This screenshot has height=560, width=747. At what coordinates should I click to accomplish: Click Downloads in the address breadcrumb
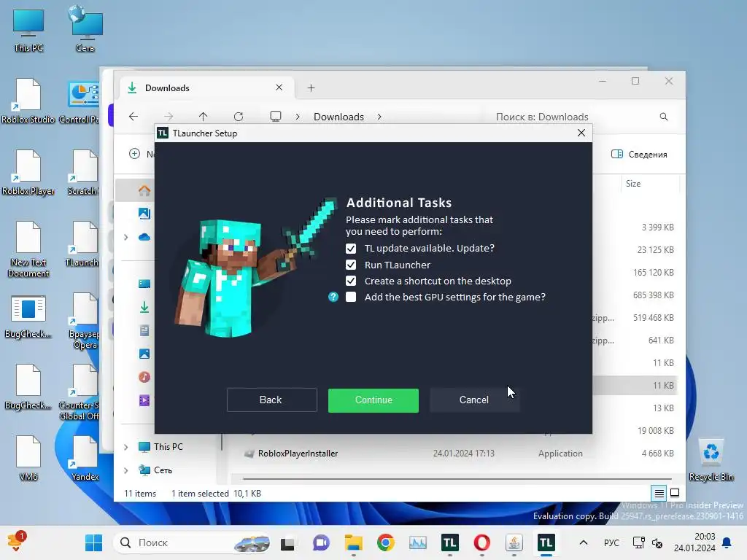point(338,117)
